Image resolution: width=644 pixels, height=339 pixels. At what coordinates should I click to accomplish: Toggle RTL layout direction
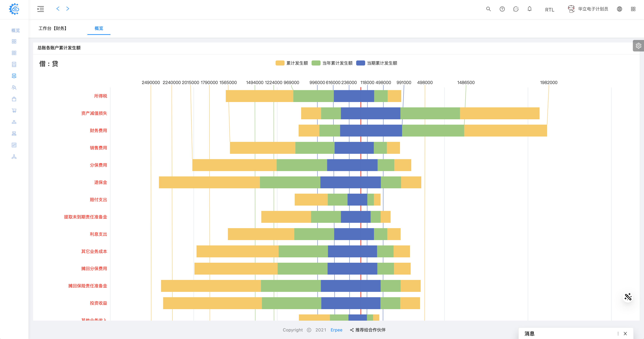550,10
